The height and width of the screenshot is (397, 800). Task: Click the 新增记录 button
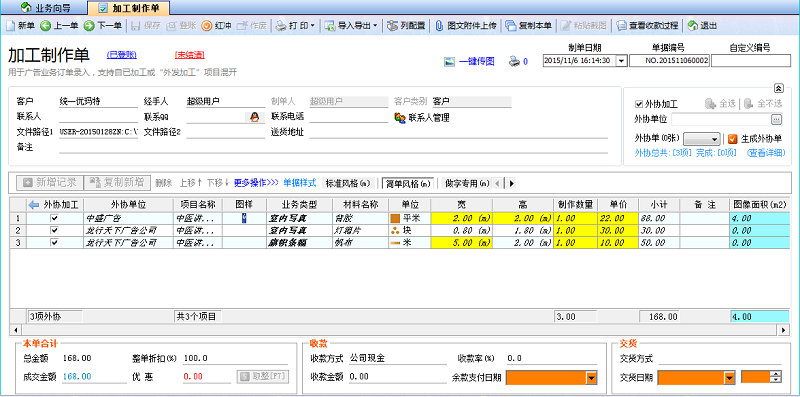[x=49, y=182]
